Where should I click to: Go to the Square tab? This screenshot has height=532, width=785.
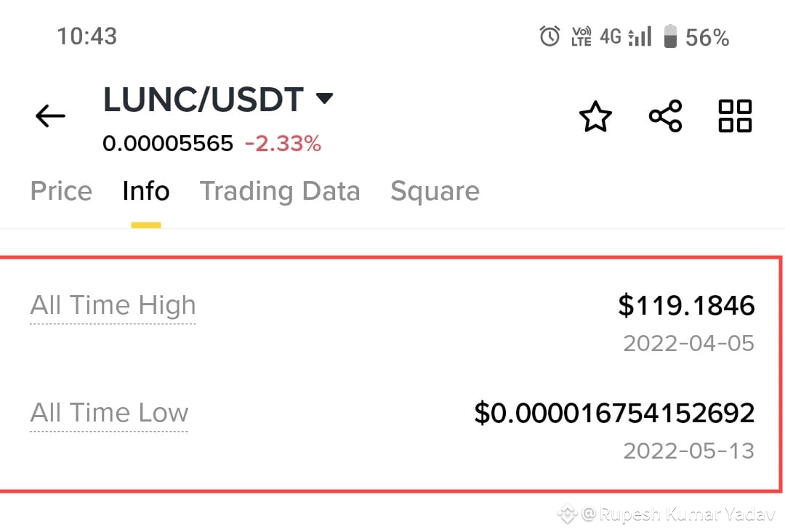[435, 192]
